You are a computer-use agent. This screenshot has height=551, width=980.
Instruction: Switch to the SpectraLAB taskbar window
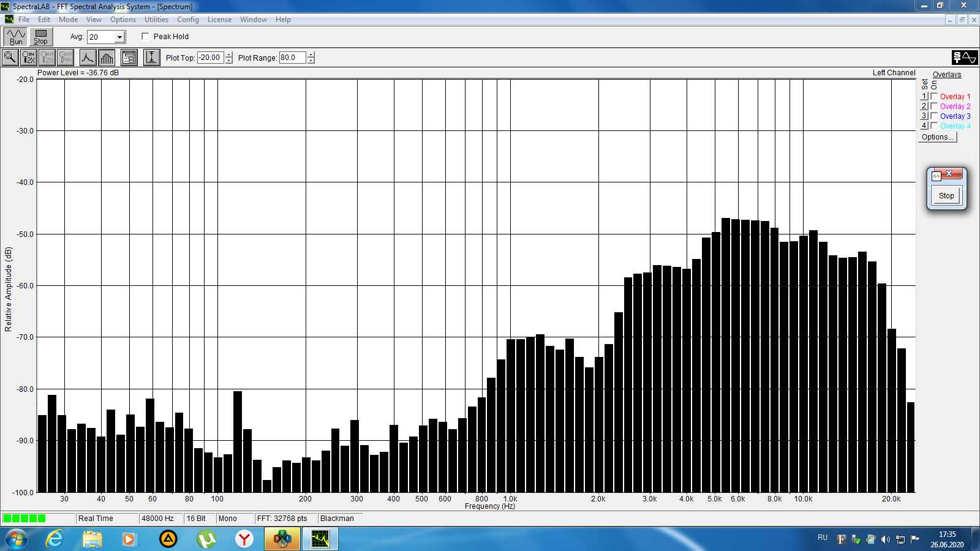coord(320,539)
